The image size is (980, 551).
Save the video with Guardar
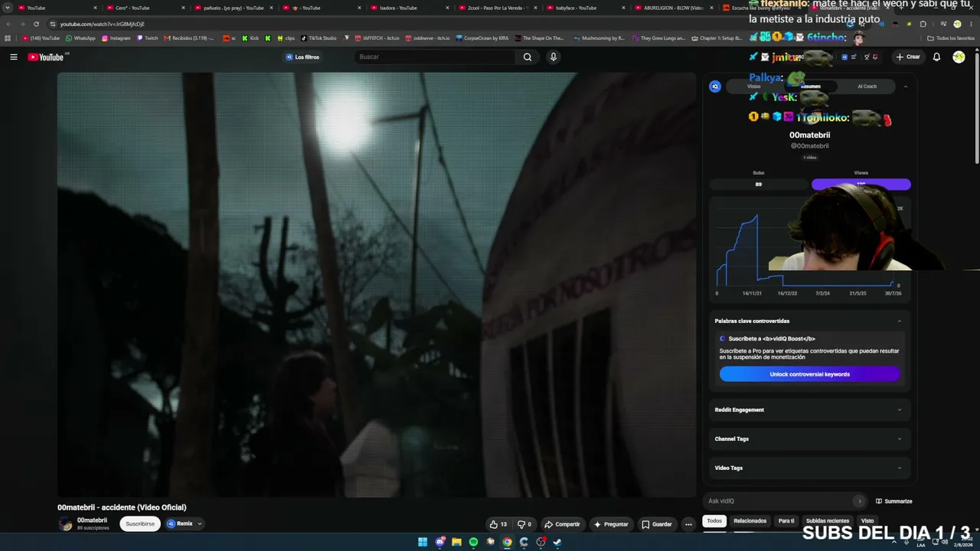click(x=657, y=524)
